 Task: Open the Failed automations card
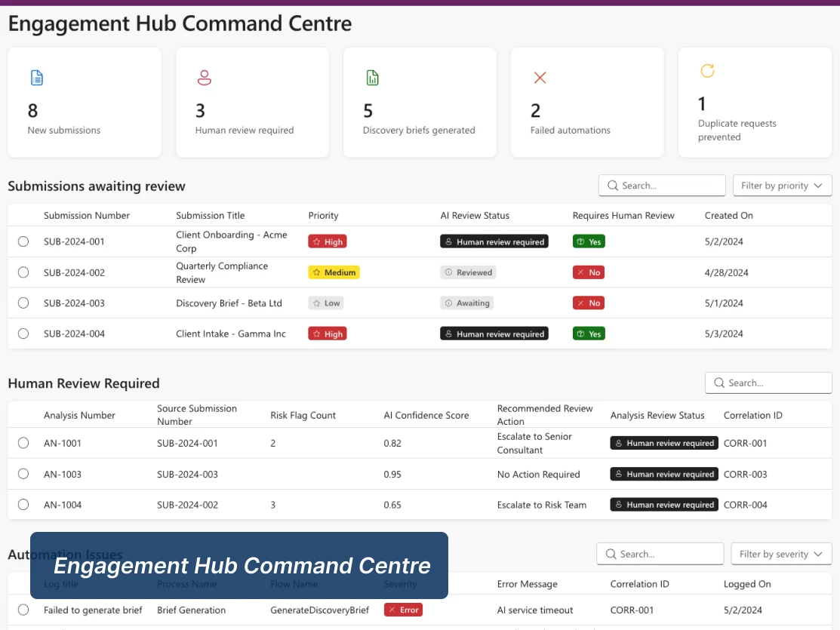click(x=587, y=103)
